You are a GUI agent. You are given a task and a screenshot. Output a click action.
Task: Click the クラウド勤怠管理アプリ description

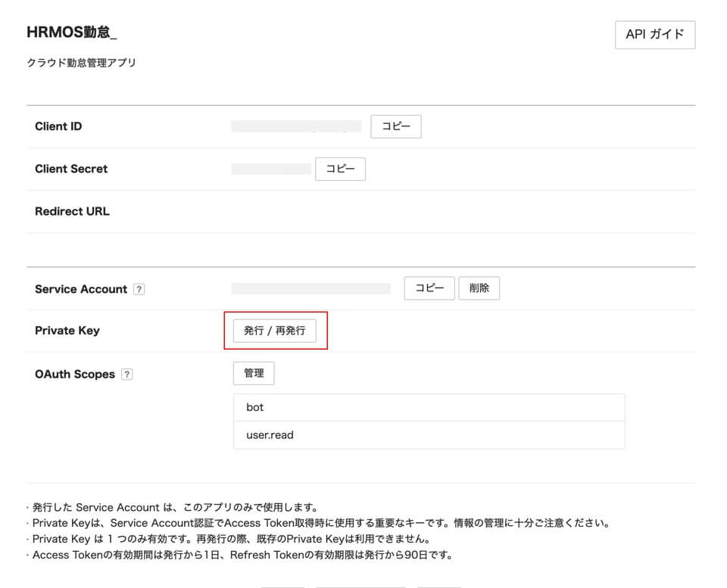(x=82, y=63)
